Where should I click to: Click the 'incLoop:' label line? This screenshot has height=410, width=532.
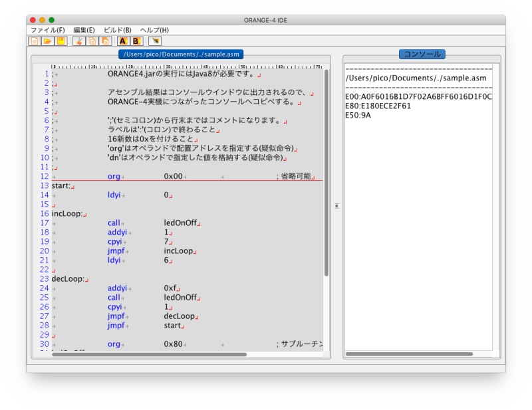tap(67, 214)
